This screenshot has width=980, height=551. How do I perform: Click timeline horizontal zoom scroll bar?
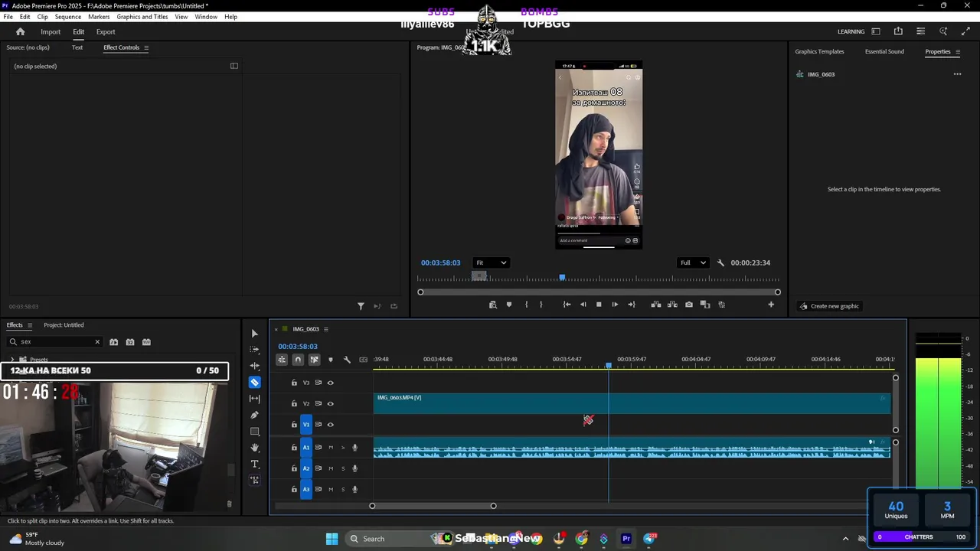coord(433,506)
